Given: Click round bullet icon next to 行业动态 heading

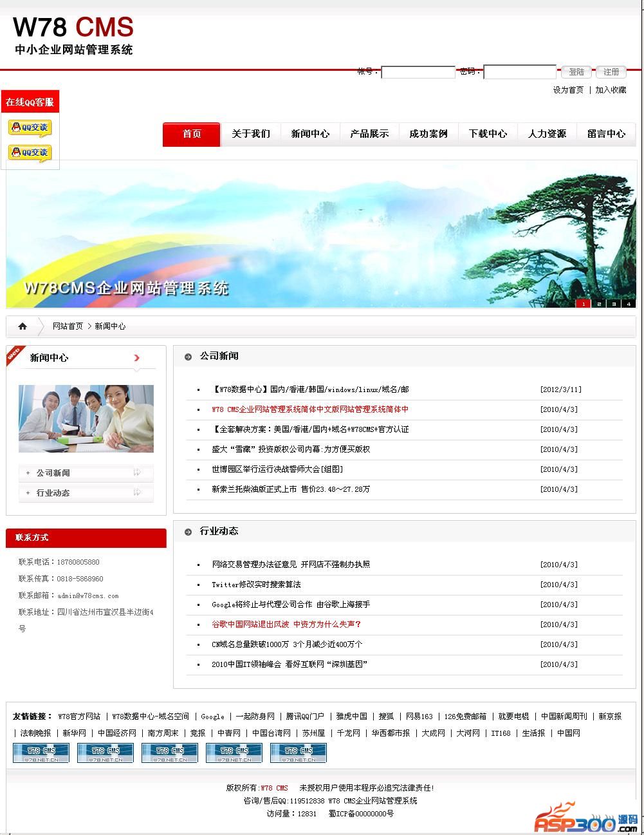Looking at the screenshot, I should (x=189, y=532).
